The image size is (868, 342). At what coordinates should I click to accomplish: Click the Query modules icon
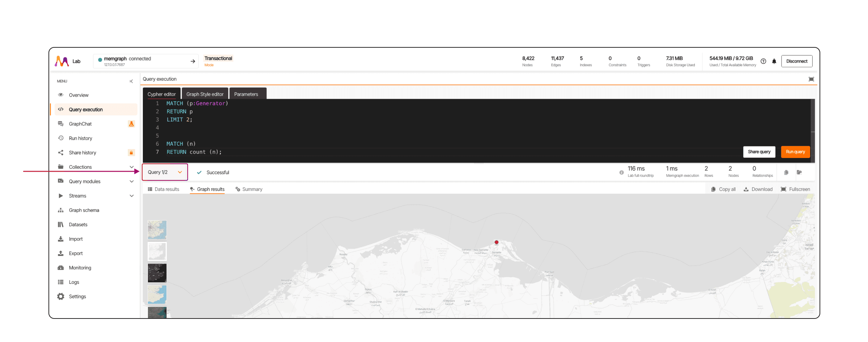(61, 181)
